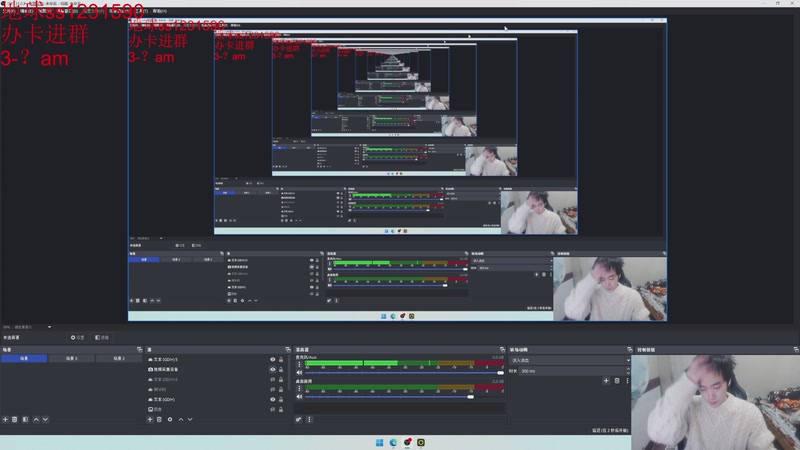Move the selected source down
This screenshot has width=800, height=450.
[190, 419]
